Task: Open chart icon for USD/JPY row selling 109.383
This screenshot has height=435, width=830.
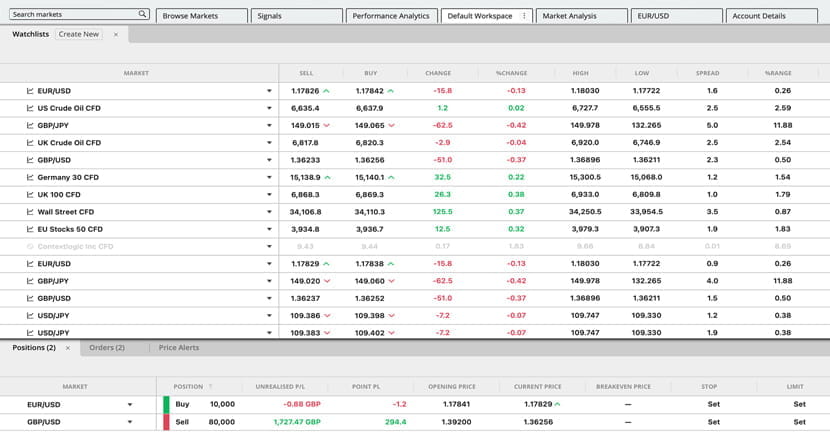Action: (30, 333)
